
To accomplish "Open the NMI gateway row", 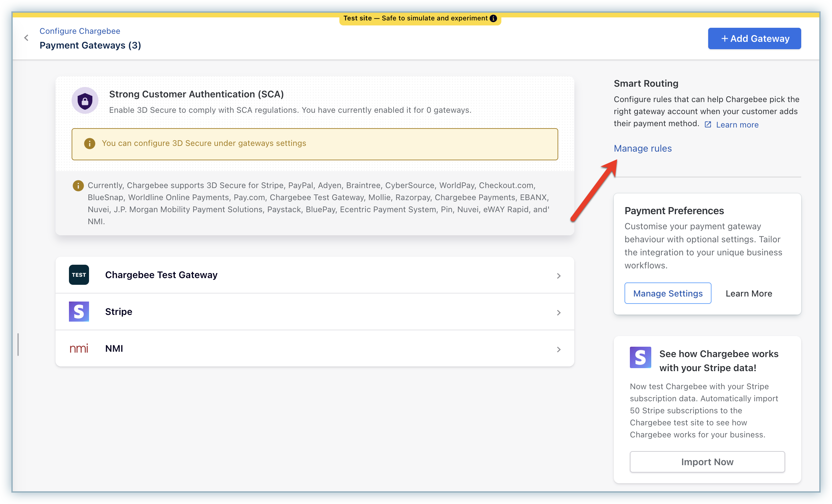I will 315,349.
